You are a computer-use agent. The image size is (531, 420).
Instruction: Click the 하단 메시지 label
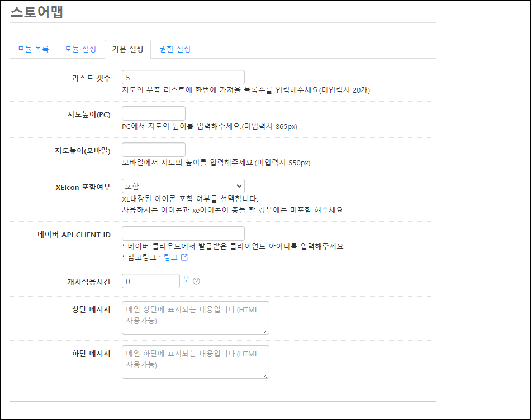(91, 354)
